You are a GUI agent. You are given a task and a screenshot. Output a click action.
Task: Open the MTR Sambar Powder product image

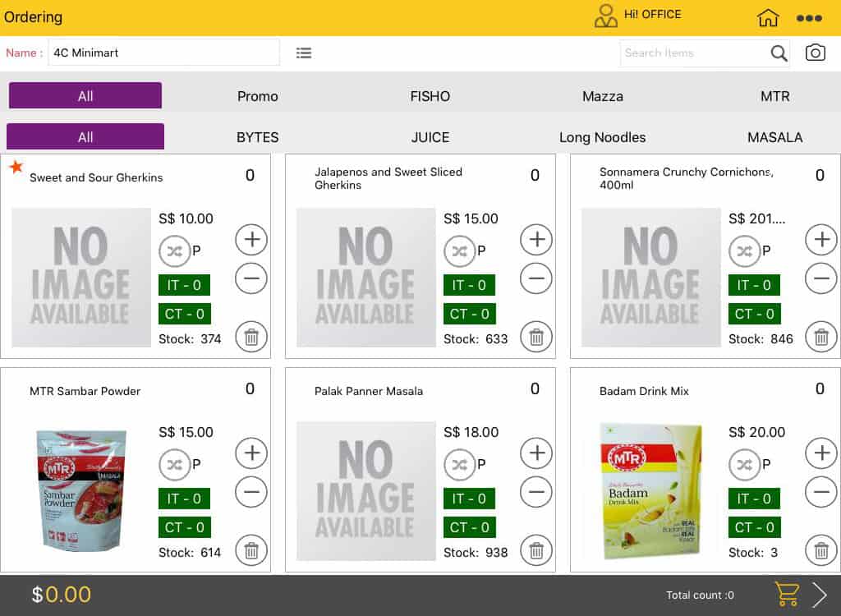81,491
